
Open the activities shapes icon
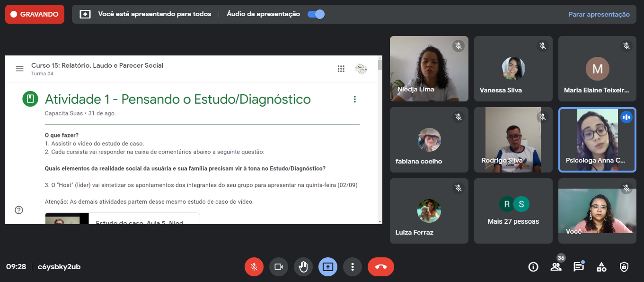click(601, 267)
